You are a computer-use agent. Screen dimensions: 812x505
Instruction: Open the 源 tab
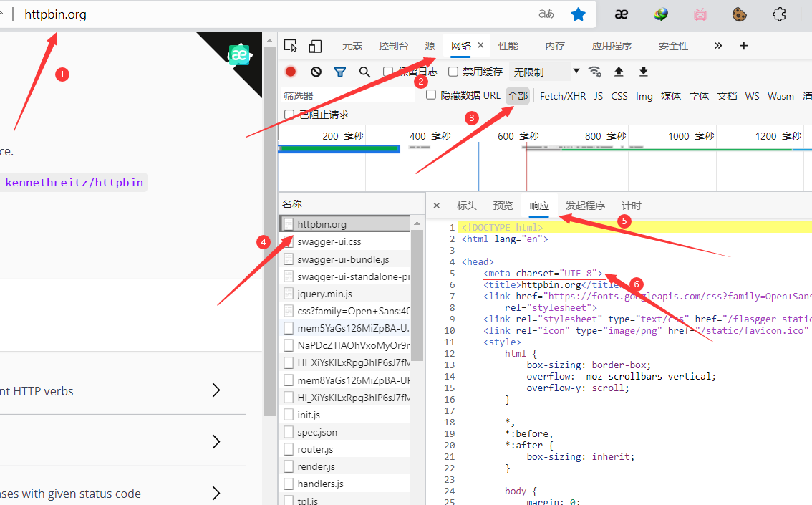tap(430, 46)
